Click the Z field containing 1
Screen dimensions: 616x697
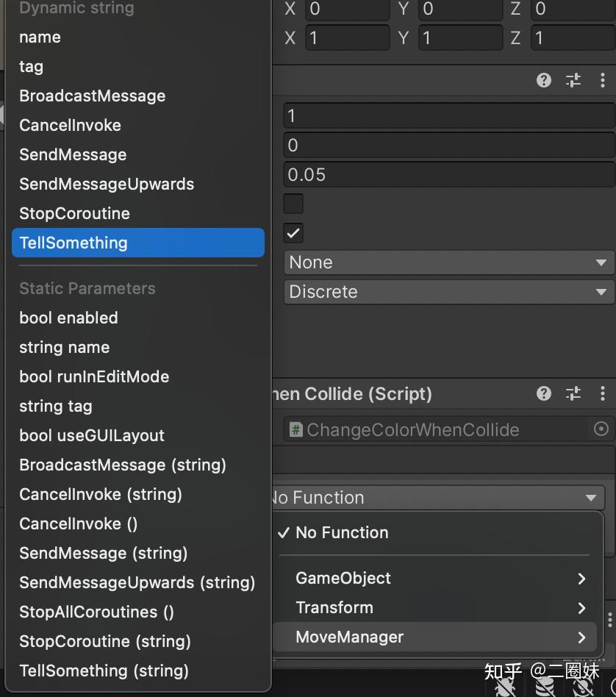pos(573,37)
